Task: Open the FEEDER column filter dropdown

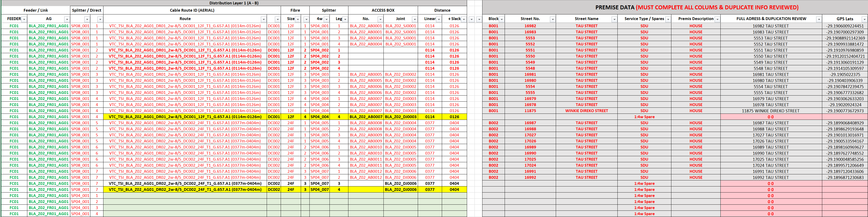Action: 24,19
